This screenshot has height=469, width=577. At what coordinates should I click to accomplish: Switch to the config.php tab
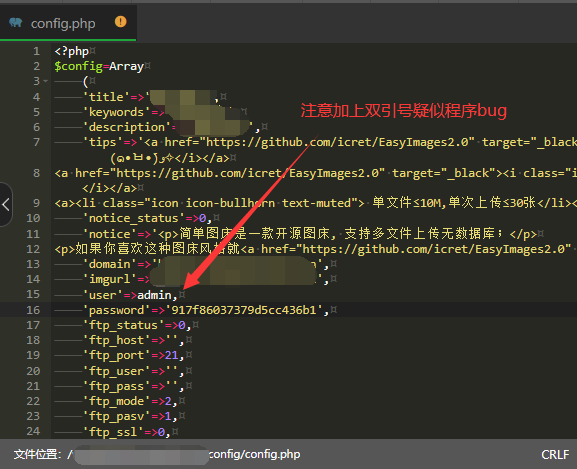(x=68, y=23)
